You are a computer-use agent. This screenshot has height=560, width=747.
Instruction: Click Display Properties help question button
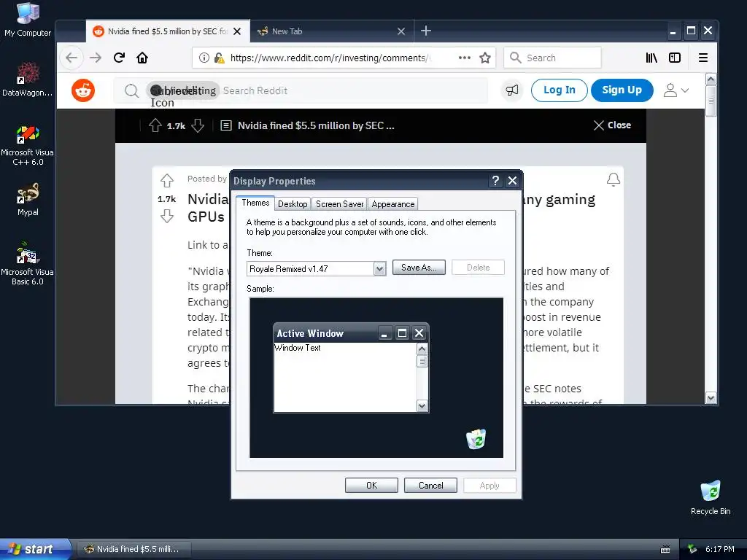coord(495,181)
